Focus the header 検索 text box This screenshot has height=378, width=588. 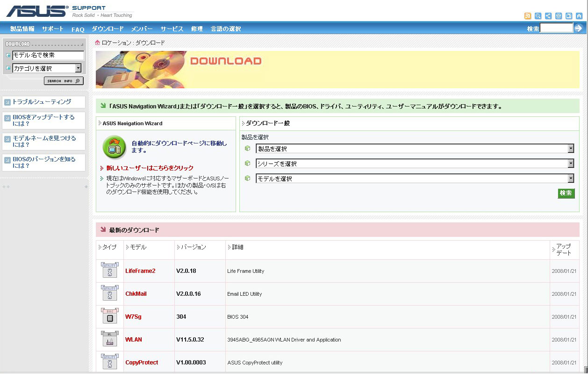[556, 28]
